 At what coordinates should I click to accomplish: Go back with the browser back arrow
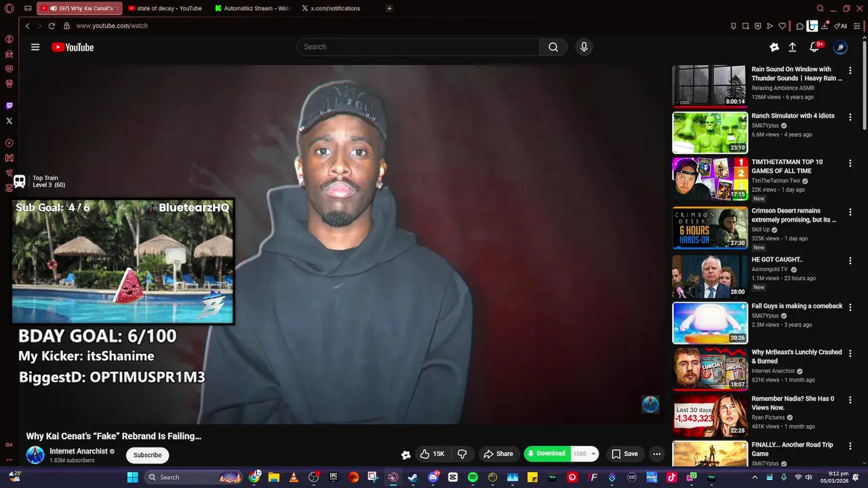point(27,26)
